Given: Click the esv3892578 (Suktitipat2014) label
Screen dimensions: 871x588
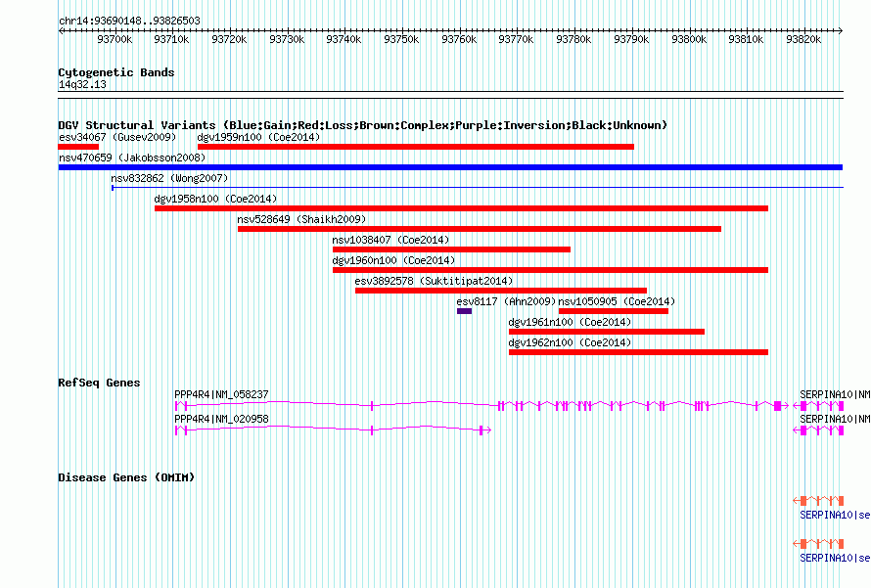Looking at the screenshot, I should [x=434, y=281].
